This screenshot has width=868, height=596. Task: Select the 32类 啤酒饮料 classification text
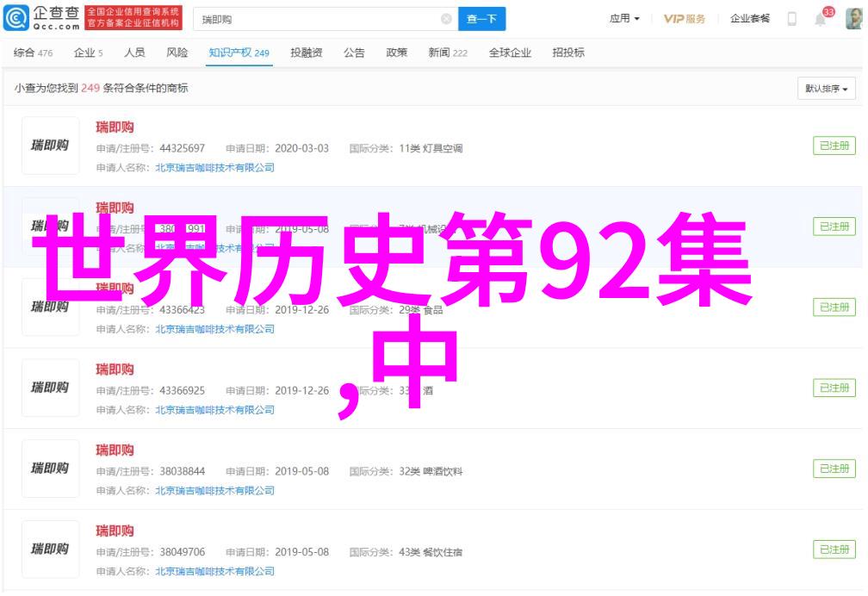[431, 471]
